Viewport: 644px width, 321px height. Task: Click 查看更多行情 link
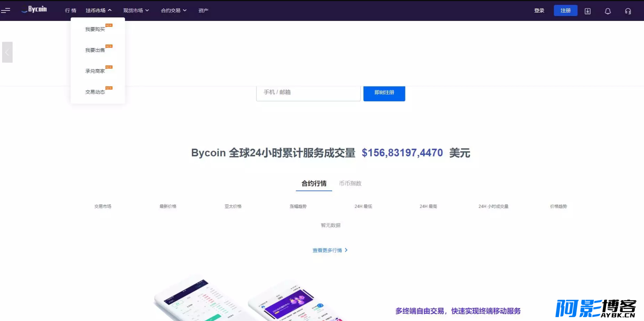point(330,250)
